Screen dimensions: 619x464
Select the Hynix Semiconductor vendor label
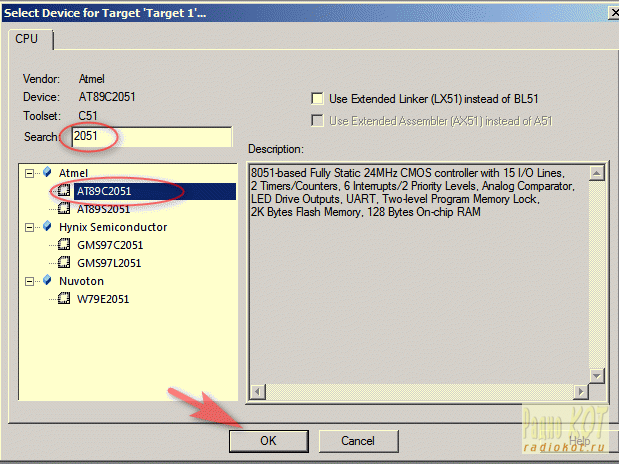(113, 227)
